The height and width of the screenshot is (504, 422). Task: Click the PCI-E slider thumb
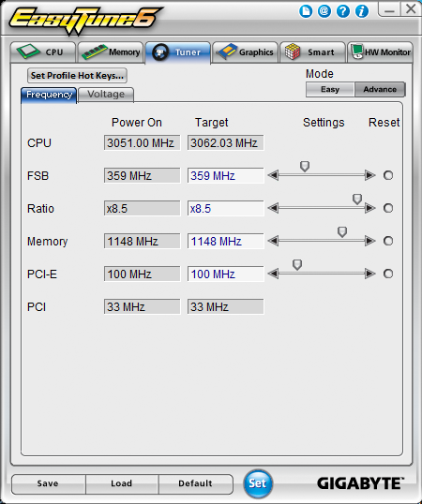click(297, 264)
